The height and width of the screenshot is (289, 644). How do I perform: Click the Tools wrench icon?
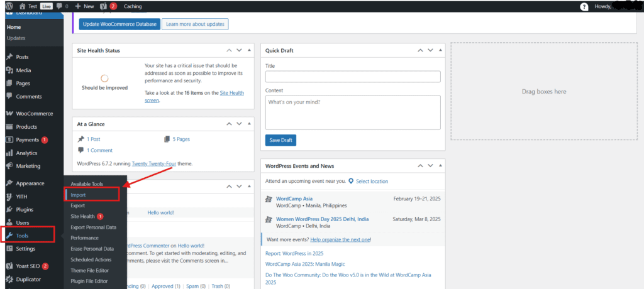click(x=9, y=236)
